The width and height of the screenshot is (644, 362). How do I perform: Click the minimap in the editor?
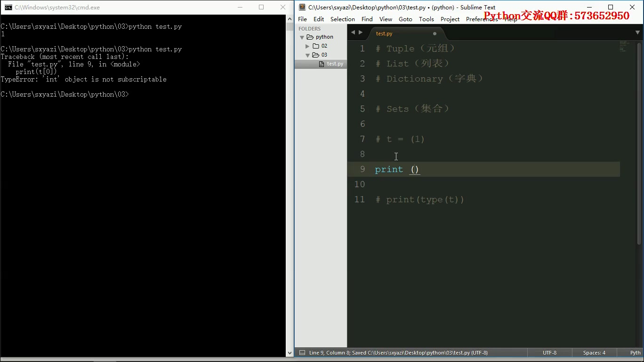(x=625, y=46)
